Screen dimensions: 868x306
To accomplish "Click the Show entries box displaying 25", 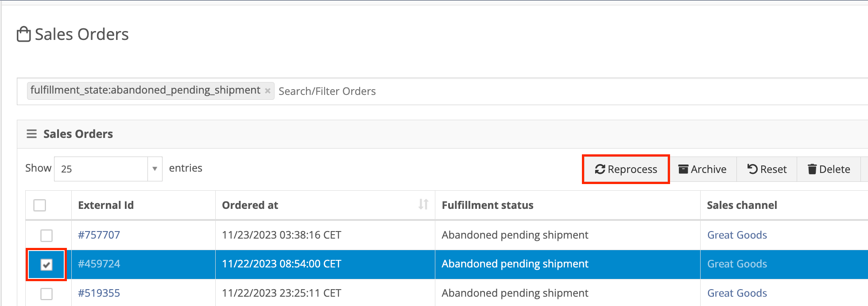I will (x=108, y=169).
